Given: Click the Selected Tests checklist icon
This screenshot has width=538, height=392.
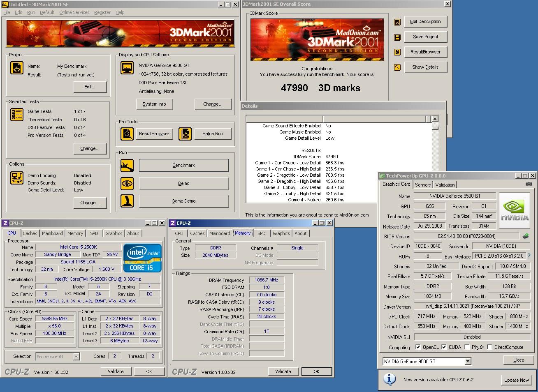Looking at the screenshot, I should pyautogui.click(x=17, y=115).
